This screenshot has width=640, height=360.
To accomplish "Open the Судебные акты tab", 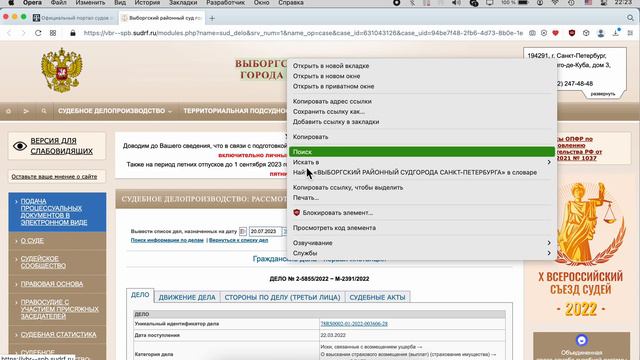I will (x=378, y=297).
